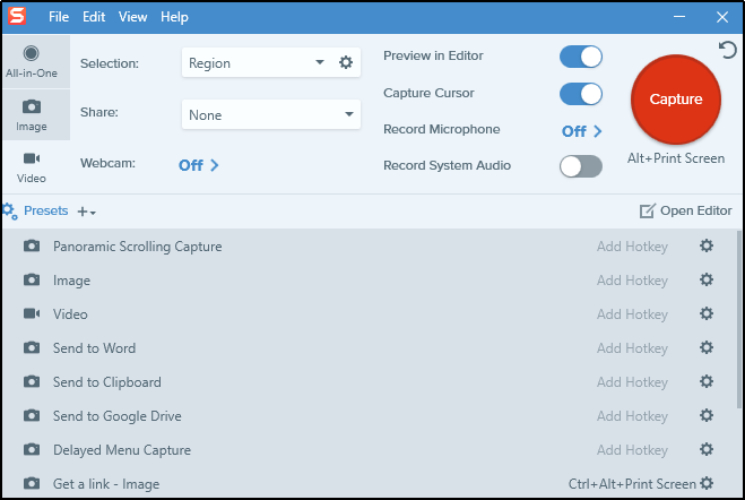Click the gear icon for Send to Word
The image size is (745, 500).
tap(706, 348)
